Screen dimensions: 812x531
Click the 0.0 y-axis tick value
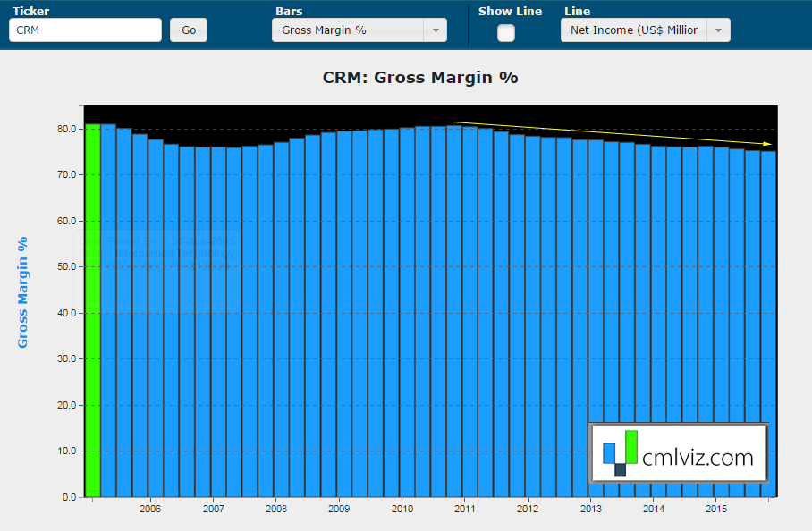(x=70, y=497)
